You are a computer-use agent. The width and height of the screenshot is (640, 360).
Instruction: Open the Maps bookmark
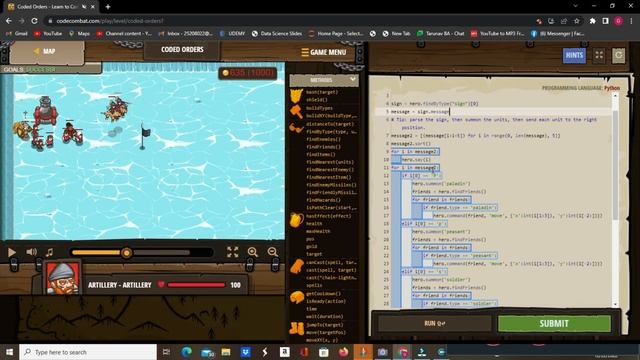(x=79, y=33)
